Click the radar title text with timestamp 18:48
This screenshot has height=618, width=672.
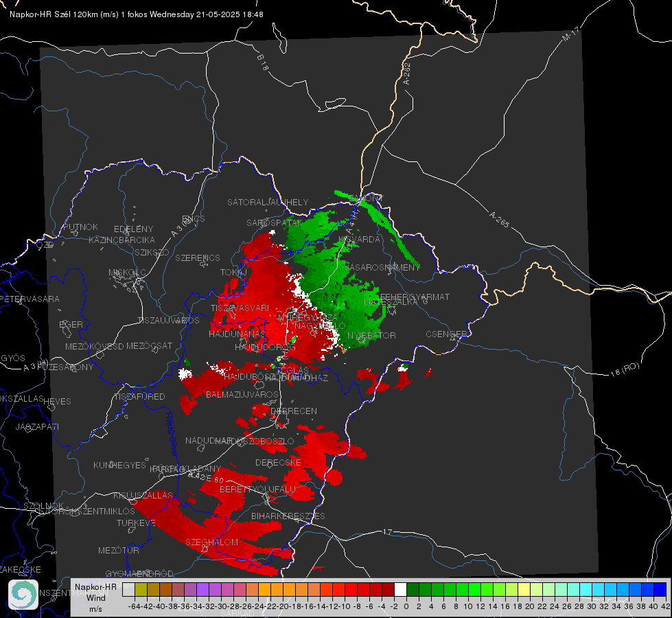[x=137, y=14]
